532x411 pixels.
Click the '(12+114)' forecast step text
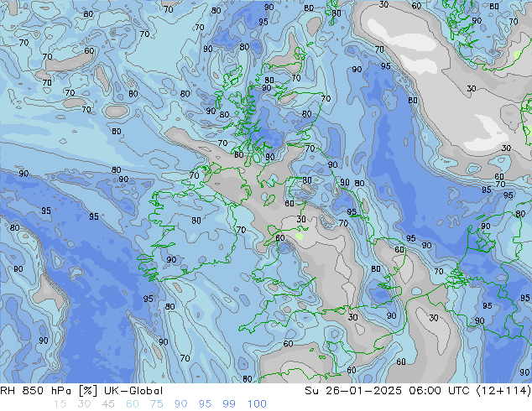tap(503, 391)
